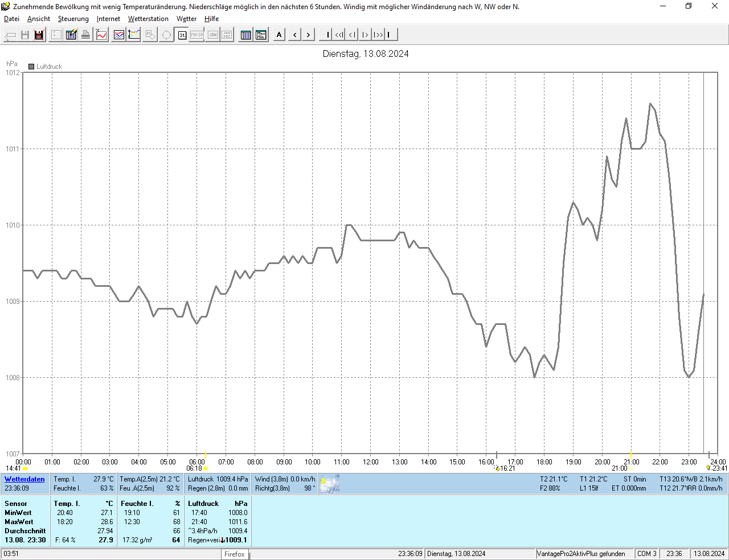This screenshot has width=729, height=560.
Task: Expand the Steuerung menu
Action: [73, 19]
